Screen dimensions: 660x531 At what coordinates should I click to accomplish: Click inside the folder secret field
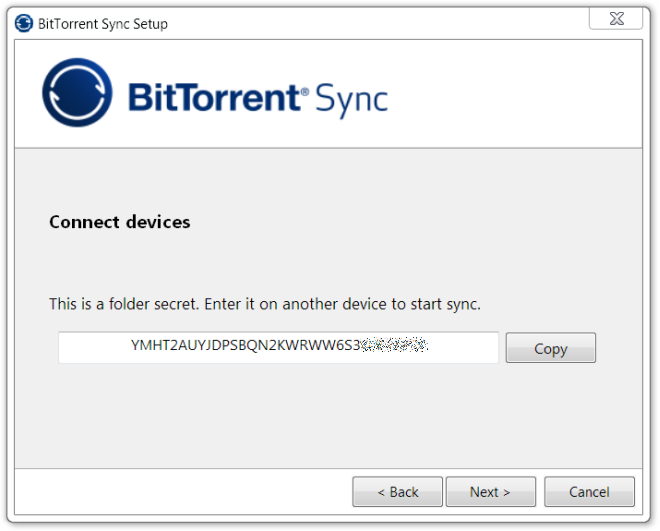(278, 348)
